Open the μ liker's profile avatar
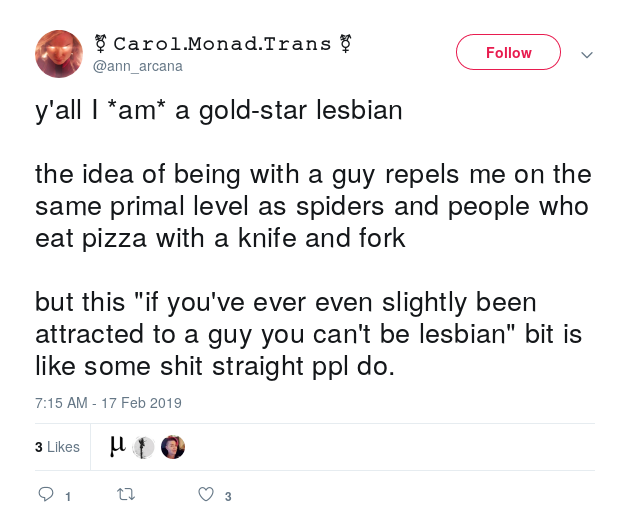 [x=118, y=447]
